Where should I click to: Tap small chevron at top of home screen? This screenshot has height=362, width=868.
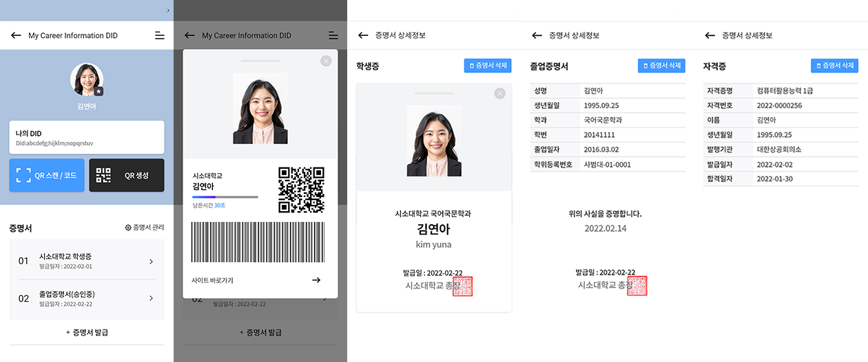coord(169,10)
